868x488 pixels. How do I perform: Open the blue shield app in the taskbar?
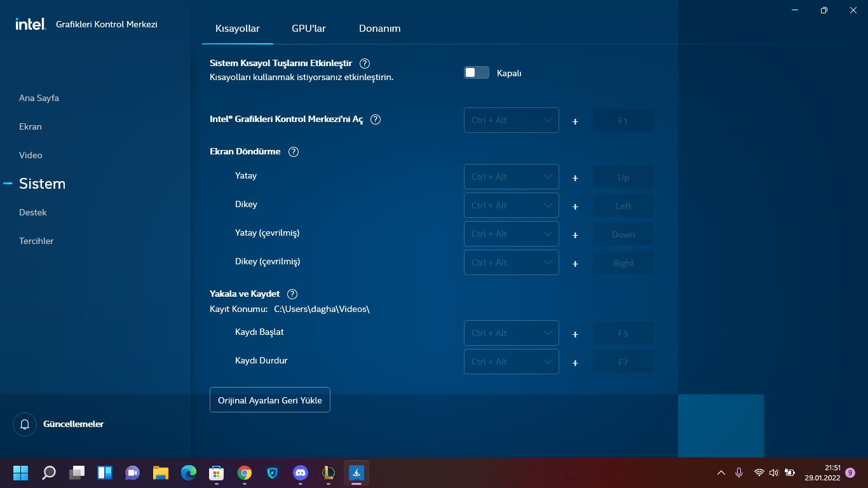pyautogui.click(x=273, y=473)
